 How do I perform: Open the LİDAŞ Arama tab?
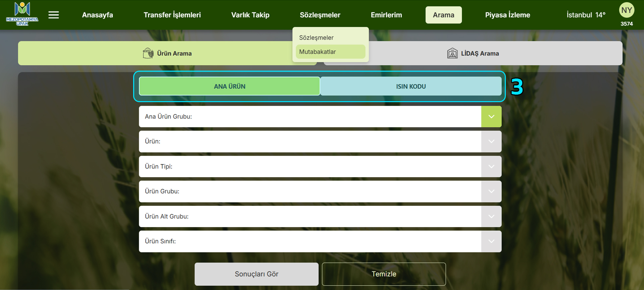[x=480, y=54]
